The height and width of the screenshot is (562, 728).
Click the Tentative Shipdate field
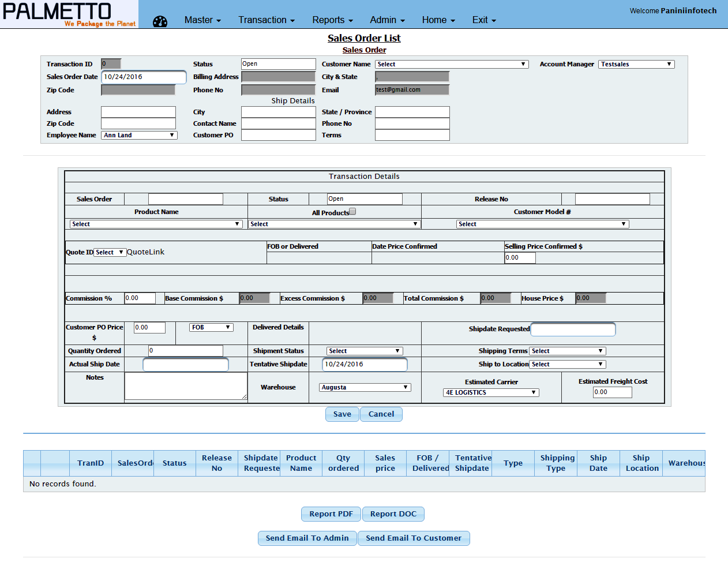pyautogui.click(x=365, y=365)
